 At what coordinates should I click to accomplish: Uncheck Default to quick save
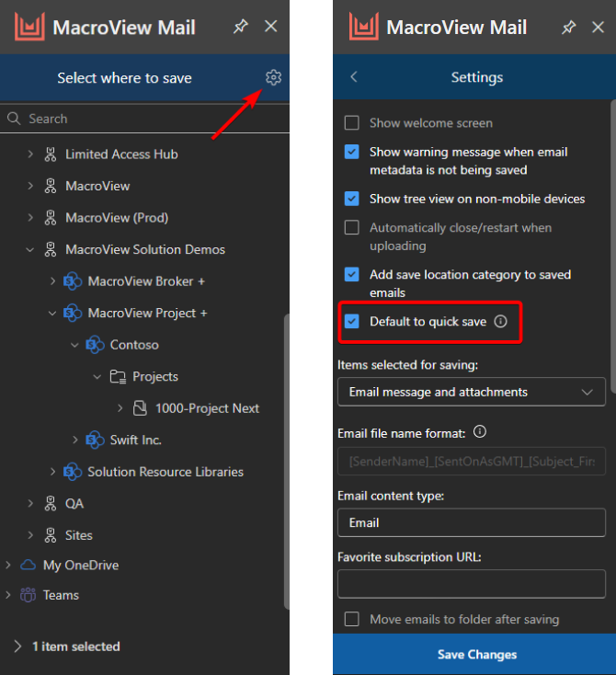coord(352,321)
